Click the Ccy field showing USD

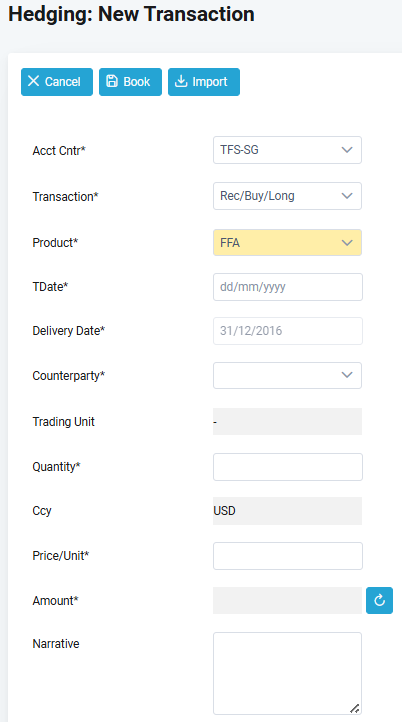tap(287, 511)
